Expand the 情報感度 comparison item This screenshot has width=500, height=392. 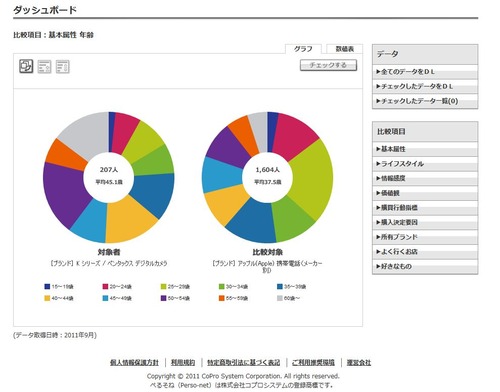(x=425, y=178)
